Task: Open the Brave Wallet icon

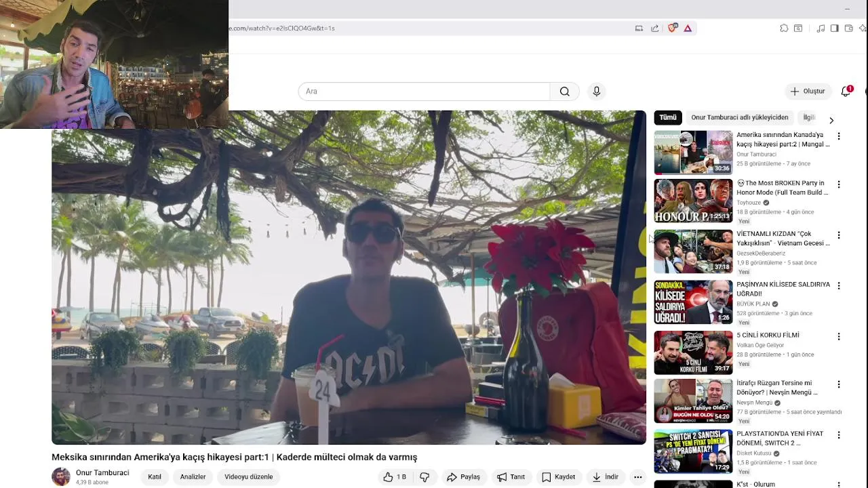Action: tap(849, 28)
